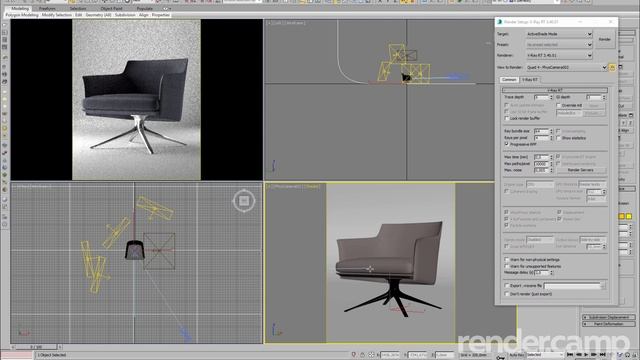Adjust the Ray bundle size spinner arrows
This screenshot has height=360, width=640.
(551, 131)
